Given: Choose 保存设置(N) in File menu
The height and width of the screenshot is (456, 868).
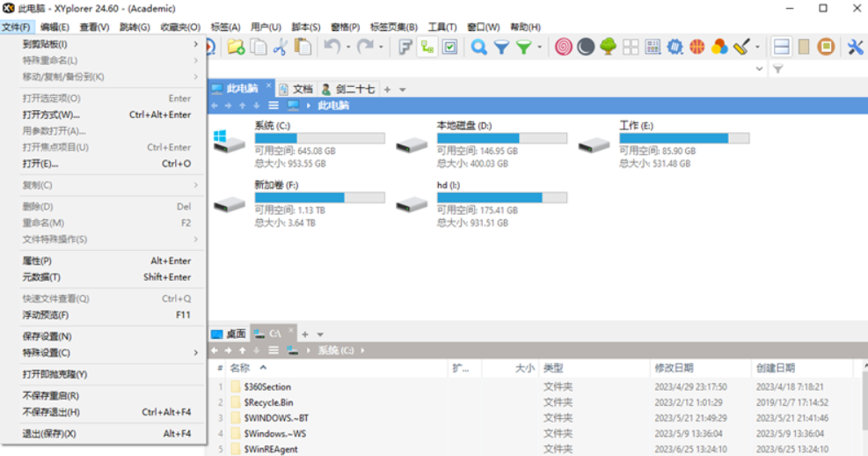Looking at the screenshot, I should click(x=106, y=336).
